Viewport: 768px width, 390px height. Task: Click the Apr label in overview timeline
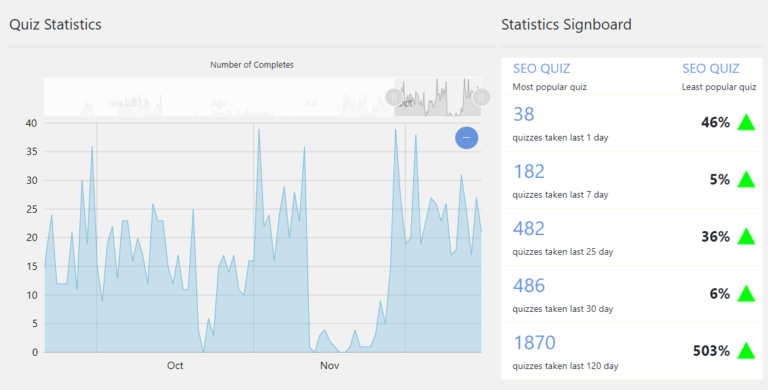tap(219, 103)
